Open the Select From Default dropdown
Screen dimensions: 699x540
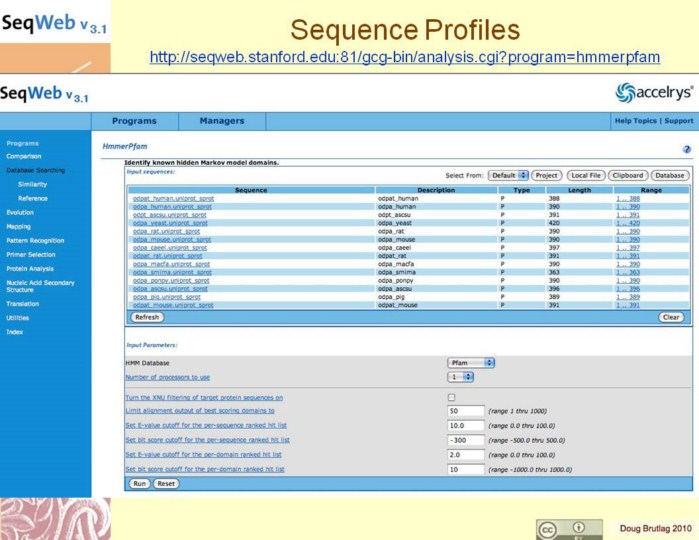pos(508,175)
